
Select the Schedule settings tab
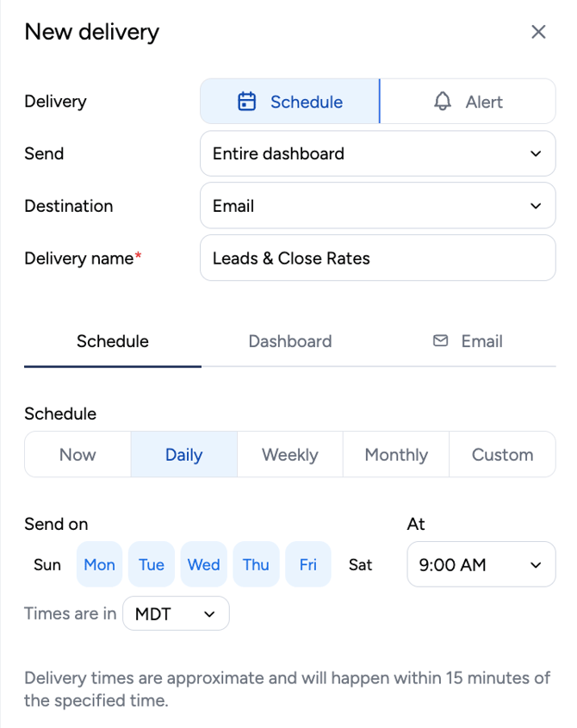(x=113, y=341)
